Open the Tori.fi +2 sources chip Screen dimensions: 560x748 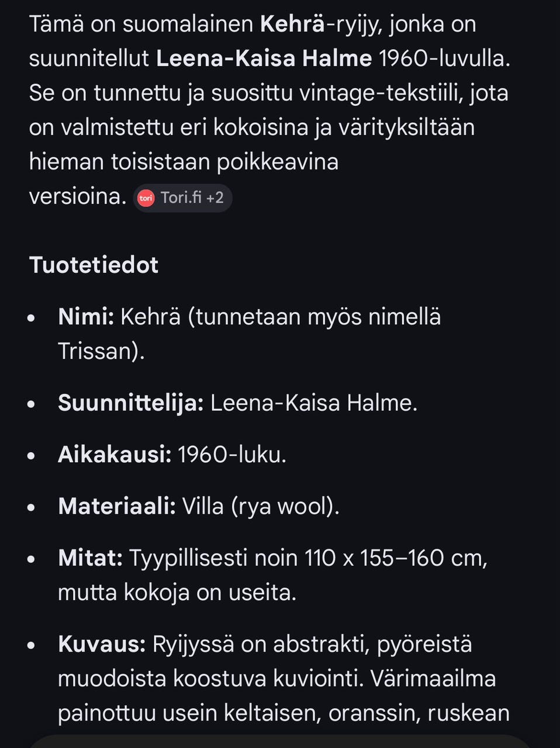[x=182, y=198]
